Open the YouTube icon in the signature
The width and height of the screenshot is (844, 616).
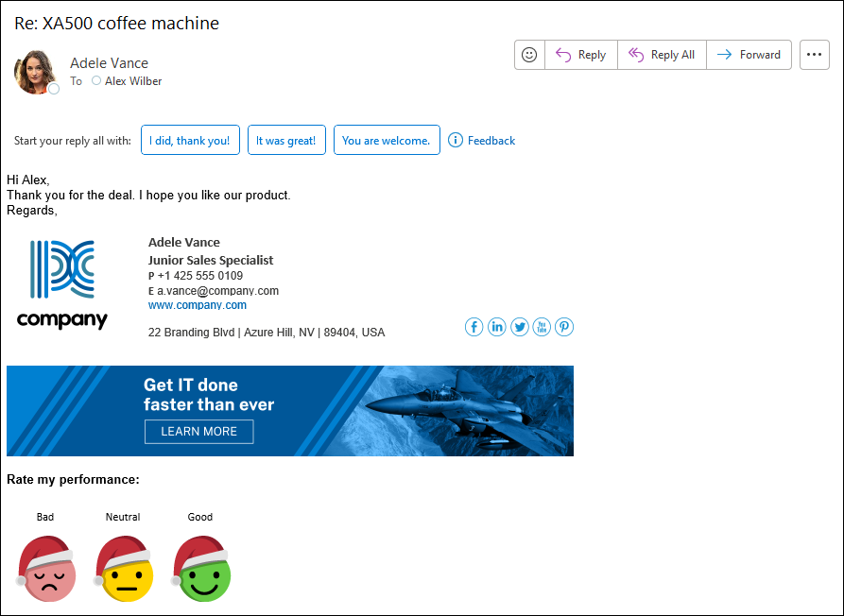coord(542,327)
